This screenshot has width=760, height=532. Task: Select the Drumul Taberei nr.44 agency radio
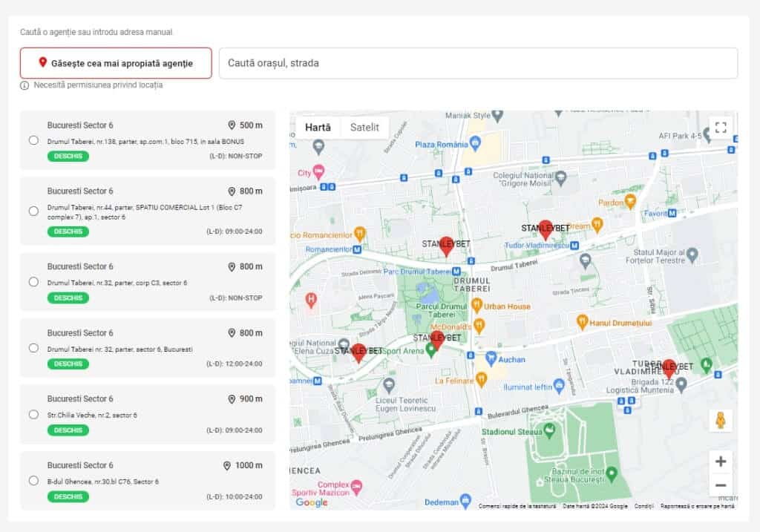pos(33,211)
